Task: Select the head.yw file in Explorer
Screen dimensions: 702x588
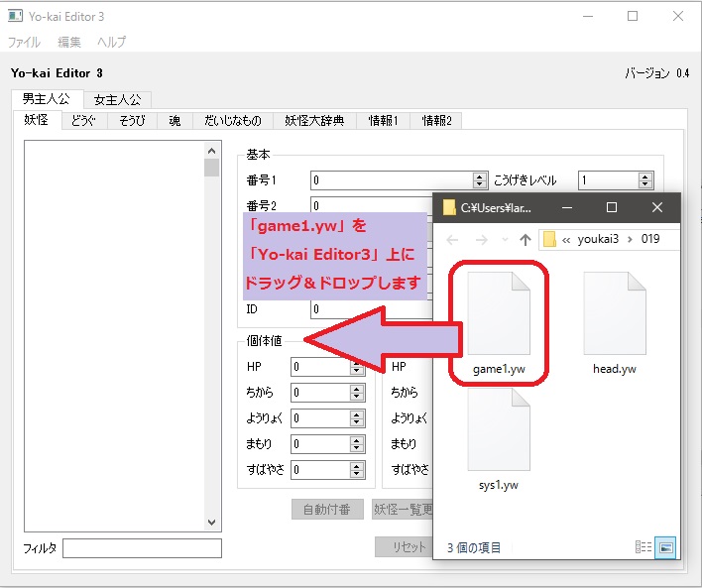Action: tap(615, 323)
